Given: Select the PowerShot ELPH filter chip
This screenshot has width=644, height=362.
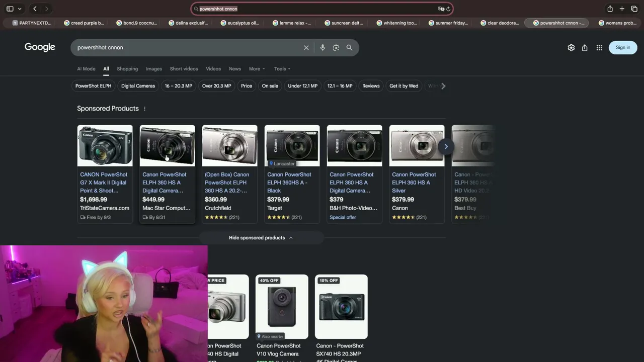Looking at the screenshot, I should point(93,86).
